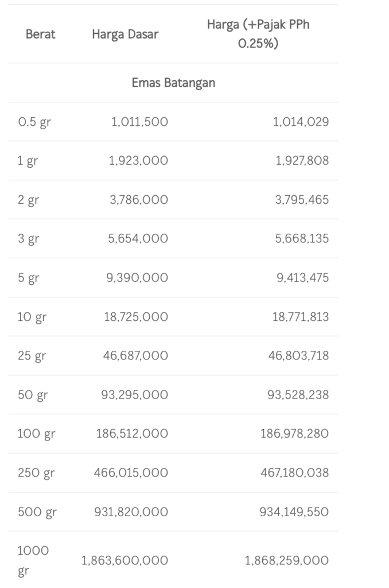
Task: Select the 100 gr weight cell
Action: (x=36, y=434)
